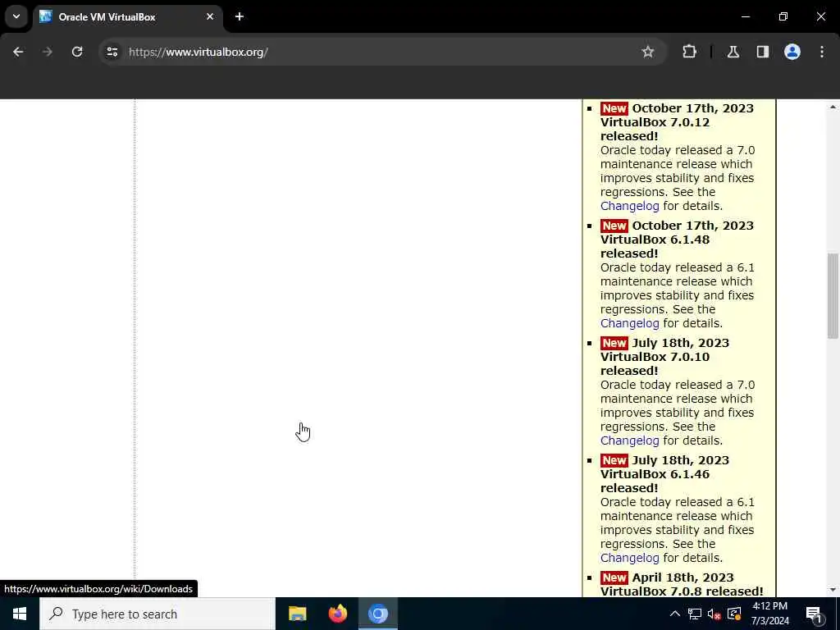The width and height of the screenshot is (840, 630).
Task: Click the New badge beside April 18th, 2023
Action: 614,578
